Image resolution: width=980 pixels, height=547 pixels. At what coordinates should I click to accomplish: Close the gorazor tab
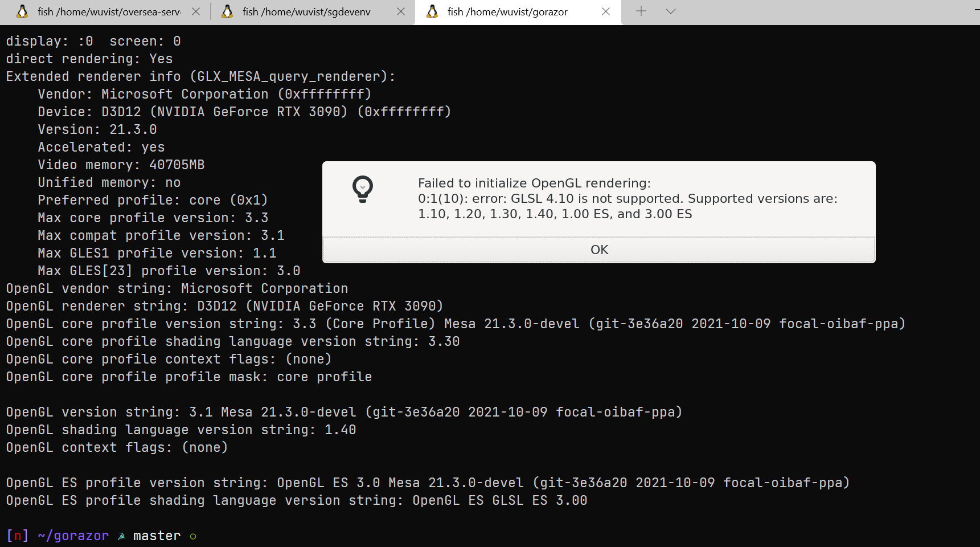tap(605, 11)
